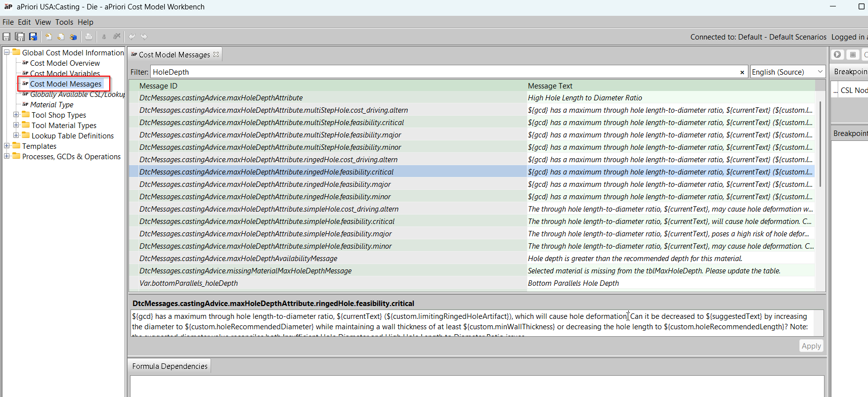Click the Apply button

pyautogui.click(x=811, y=346)
